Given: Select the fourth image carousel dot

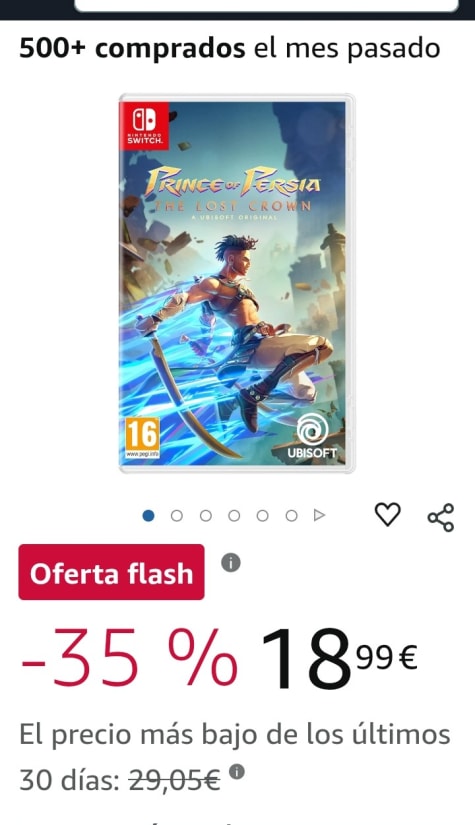Looking at the screenshot, I should pos(234,516).
